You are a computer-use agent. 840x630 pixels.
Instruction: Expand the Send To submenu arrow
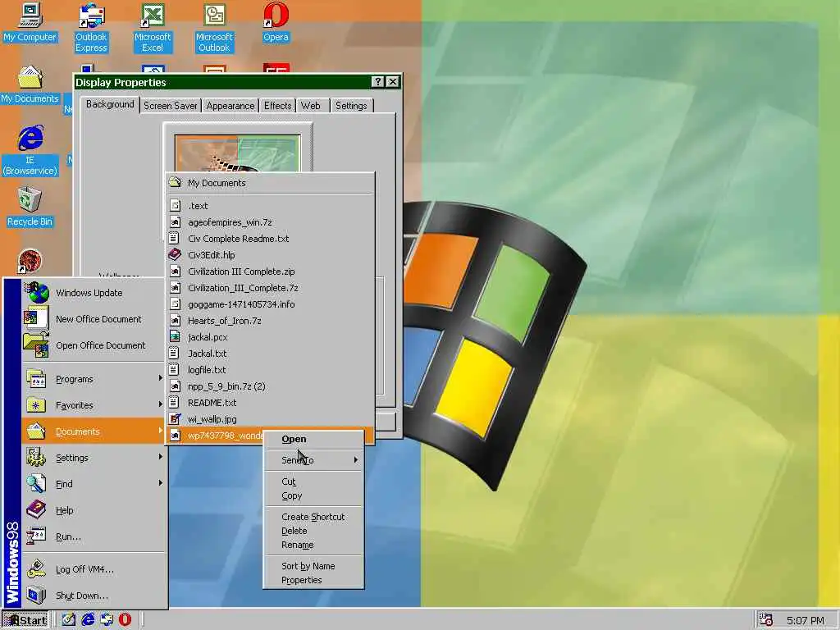pos(355,459)
